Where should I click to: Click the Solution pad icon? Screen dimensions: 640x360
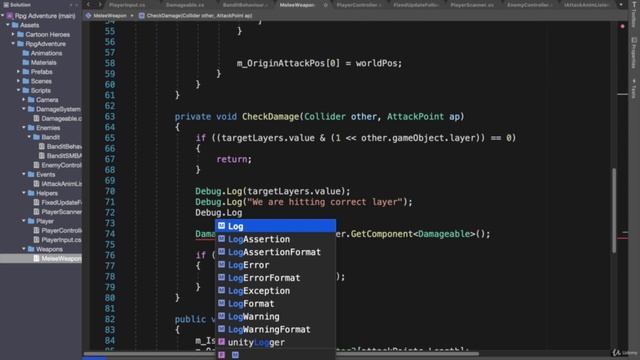6,5
